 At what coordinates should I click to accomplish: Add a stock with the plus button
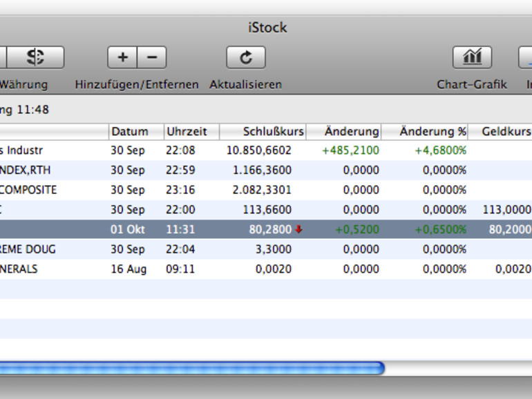coord(122,57)
